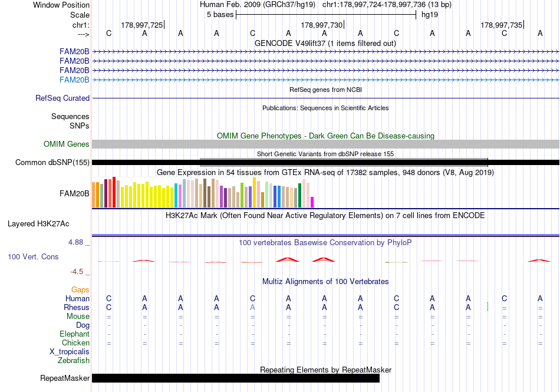Open the RefSeq Curated track label
This screenshot has width=560, height=392.
point(62,98)
